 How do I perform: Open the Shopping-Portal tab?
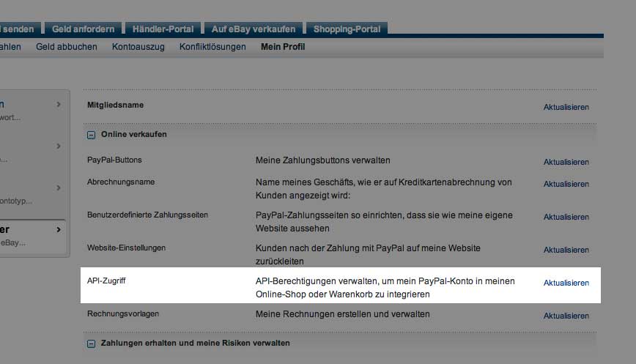coord(347,29)
